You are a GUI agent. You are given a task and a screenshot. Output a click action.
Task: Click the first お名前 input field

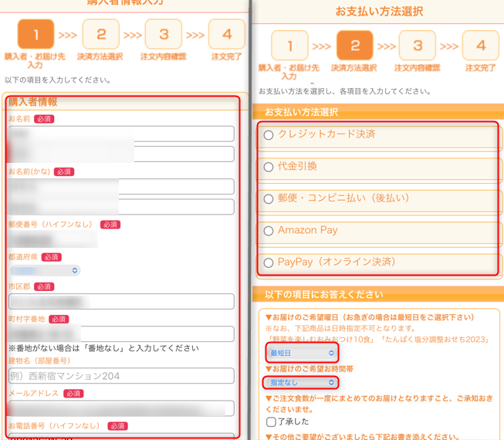(x=121, y=134)
